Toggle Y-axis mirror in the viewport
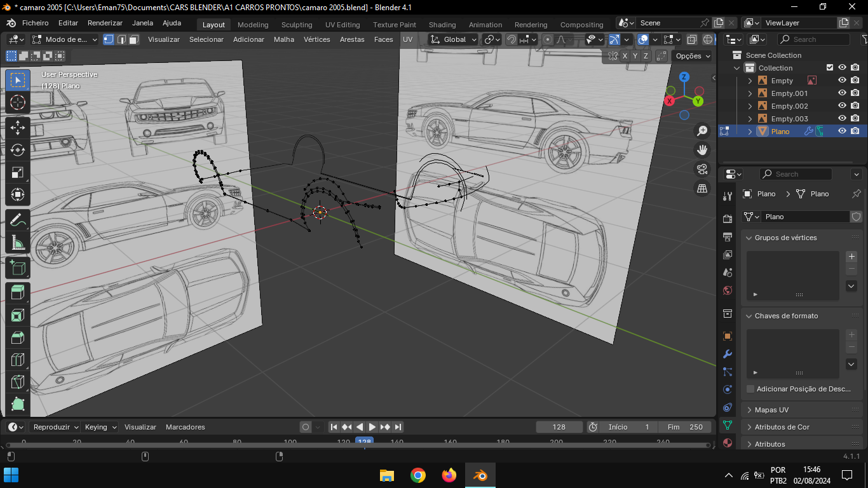The height and width of the screenshot is (488, 868). pos(635,56)
